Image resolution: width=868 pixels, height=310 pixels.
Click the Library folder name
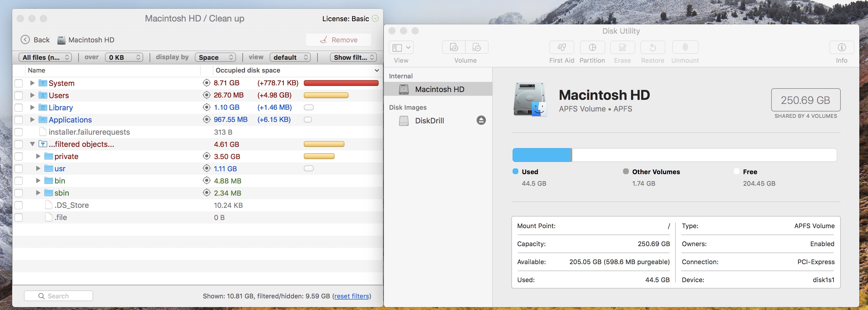pyautogui.click(x=61, y=107)
